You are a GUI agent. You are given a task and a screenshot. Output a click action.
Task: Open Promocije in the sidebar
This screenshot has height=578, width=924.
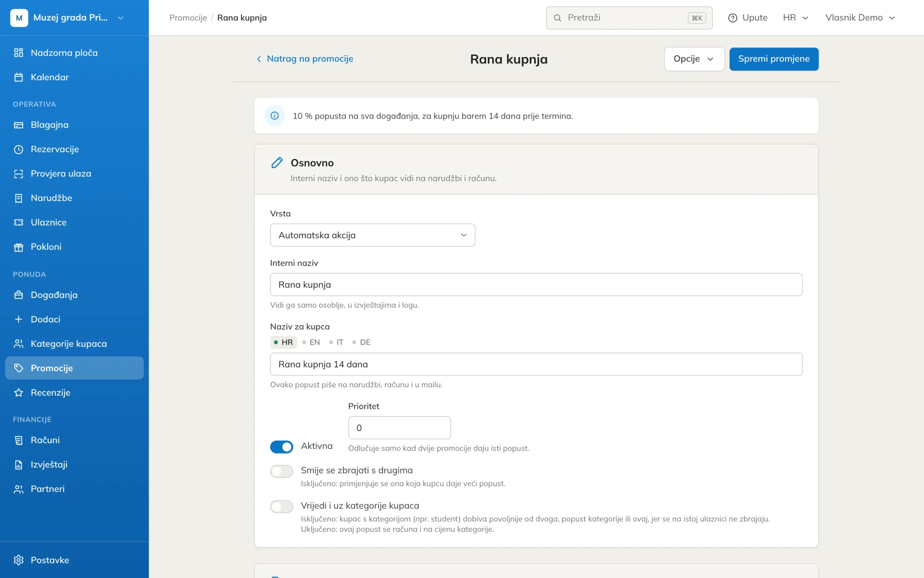click(x=74, y=368)
